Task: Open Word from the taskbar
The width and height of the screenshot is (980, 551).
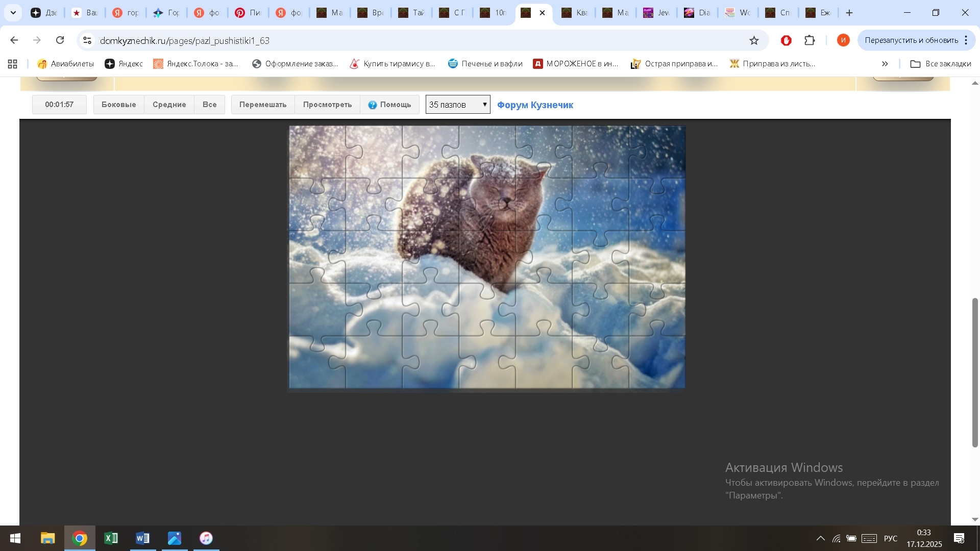Action: coord(143,538)
